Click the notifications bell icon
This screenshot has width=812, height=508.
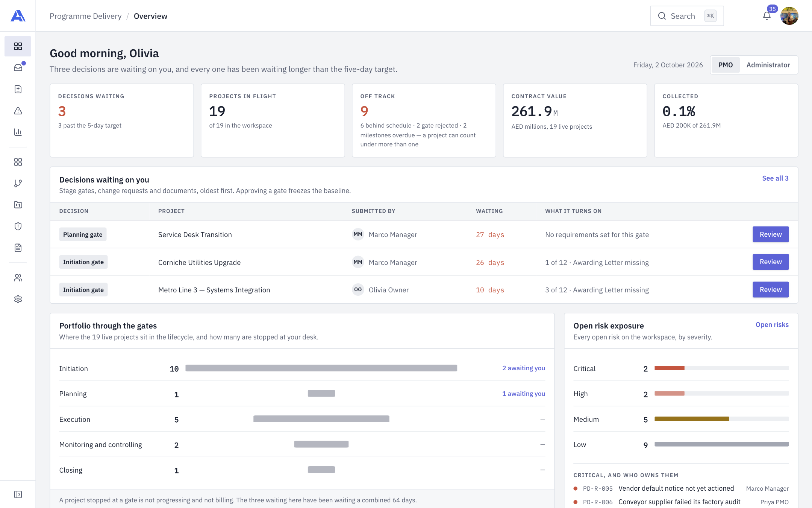(767, 16)
